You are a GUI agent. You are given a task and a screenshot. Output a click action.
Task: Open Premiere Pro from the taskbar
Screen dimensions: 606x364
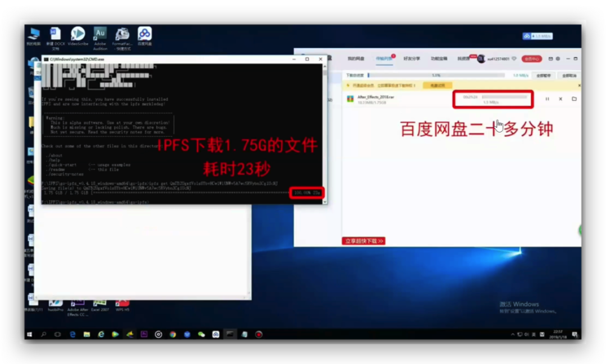[144, 334]
